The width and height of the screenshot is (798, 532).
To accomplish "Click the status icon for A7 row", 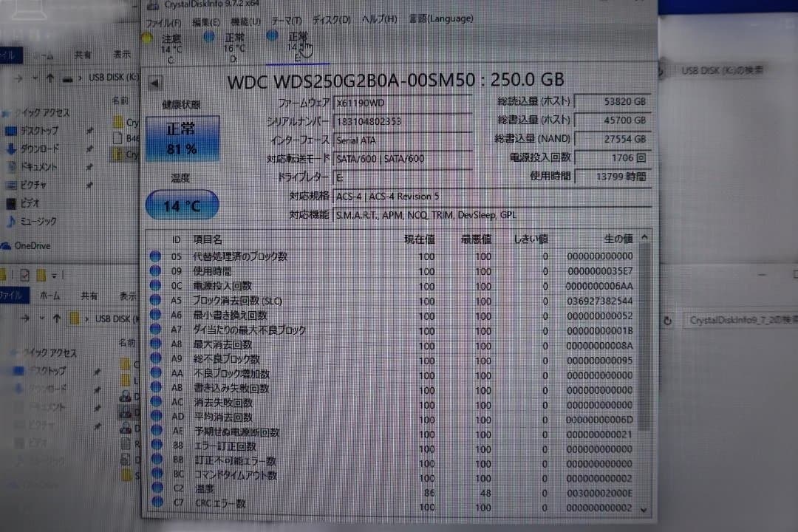I will click(x=156, y=330).
